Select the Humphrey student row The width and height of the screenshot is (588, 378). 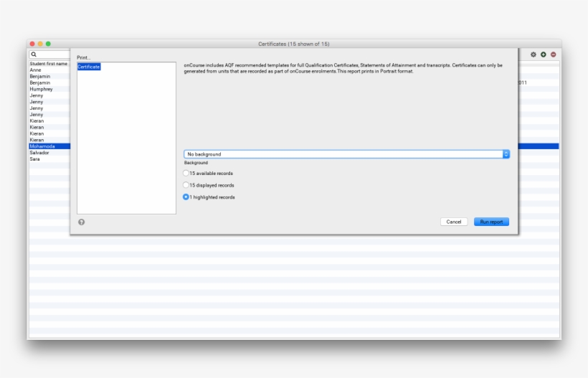pos(41,89)
